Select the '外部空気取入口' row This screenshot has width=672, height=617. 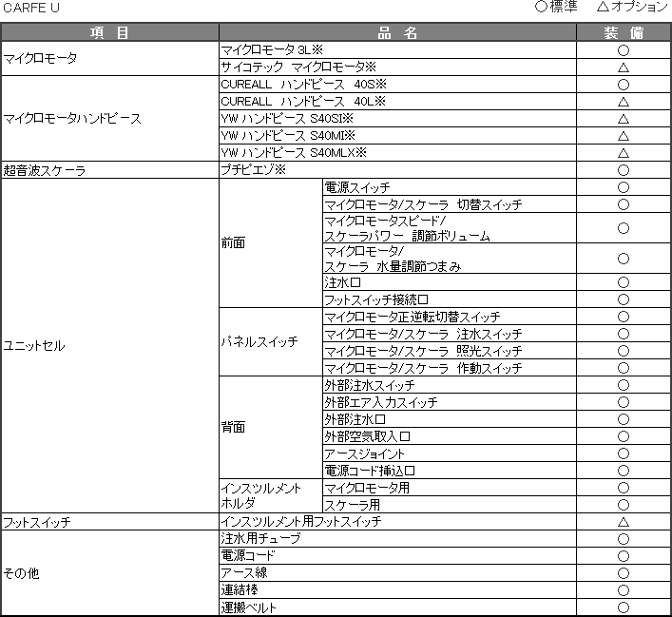(x=450, y=436)
